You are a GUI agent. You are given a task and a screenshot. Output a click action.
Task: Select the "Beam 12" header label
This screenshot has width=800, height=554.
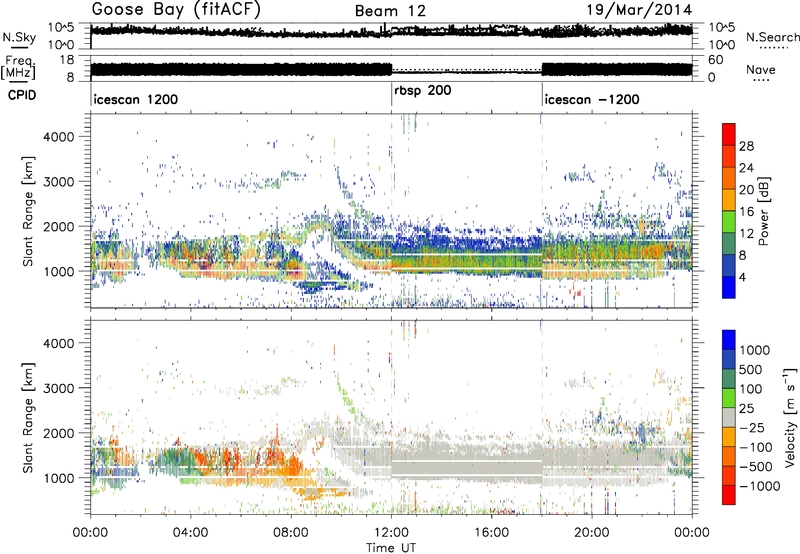click(x=390, y=11)
